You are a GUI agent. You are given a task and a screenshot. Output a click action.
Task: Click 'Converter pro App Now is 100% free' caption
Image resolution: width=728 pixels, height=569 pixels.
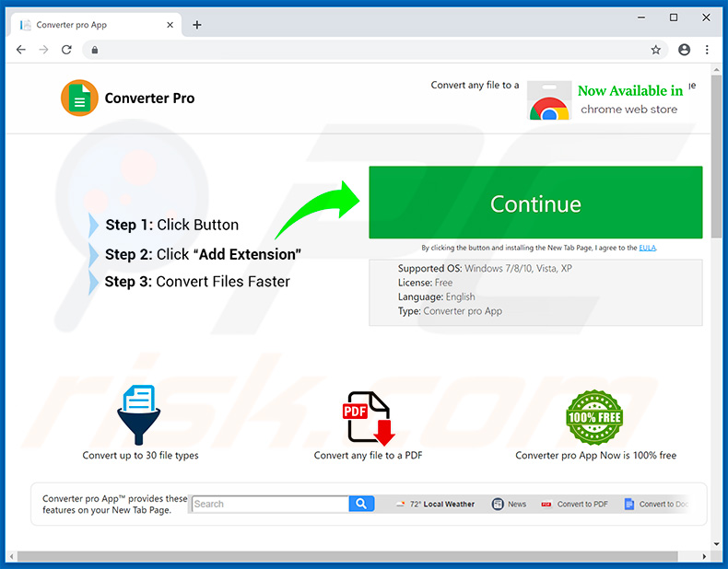coord(595,456)
